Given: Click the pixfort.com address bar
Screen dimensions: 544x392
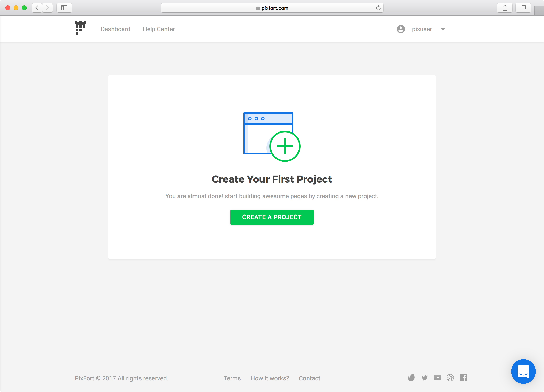Looking at the screenshot, I should click(x=272, y=8).
